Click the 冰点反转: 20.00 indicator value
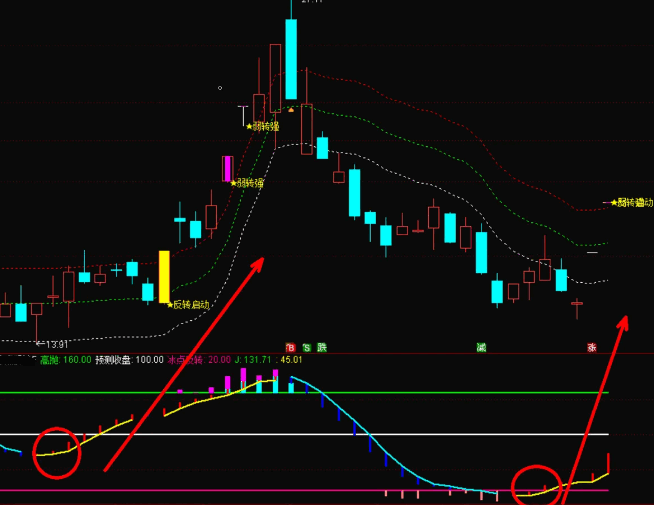654x505 pixels. (x=199, y=360)
